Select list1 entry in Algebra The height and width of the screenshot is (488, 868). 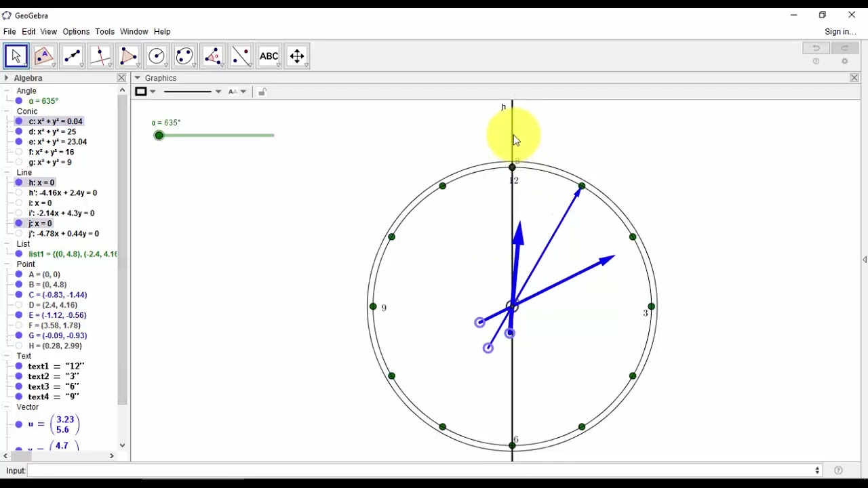pos(73,254)
